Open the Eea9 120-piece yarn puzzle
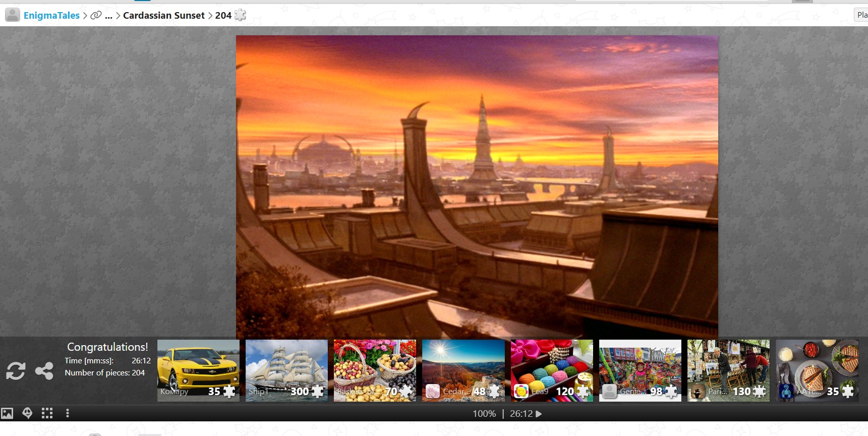 coord(552,370)
